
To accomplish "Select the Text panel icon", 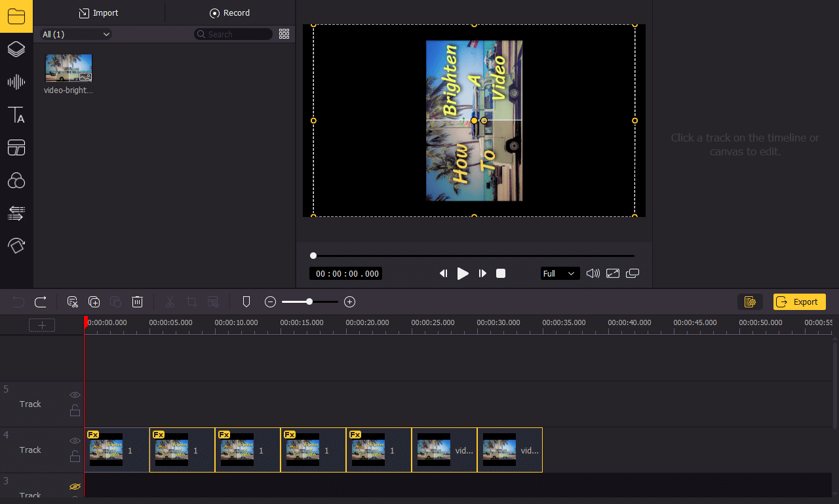I will [x=16, y=115].
